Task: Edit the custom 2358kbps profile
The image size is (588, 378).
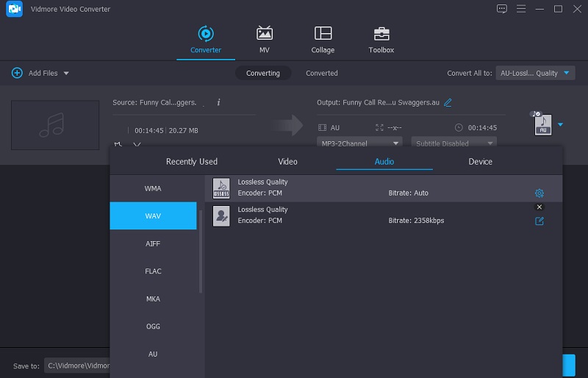Action: coord(539,221)
